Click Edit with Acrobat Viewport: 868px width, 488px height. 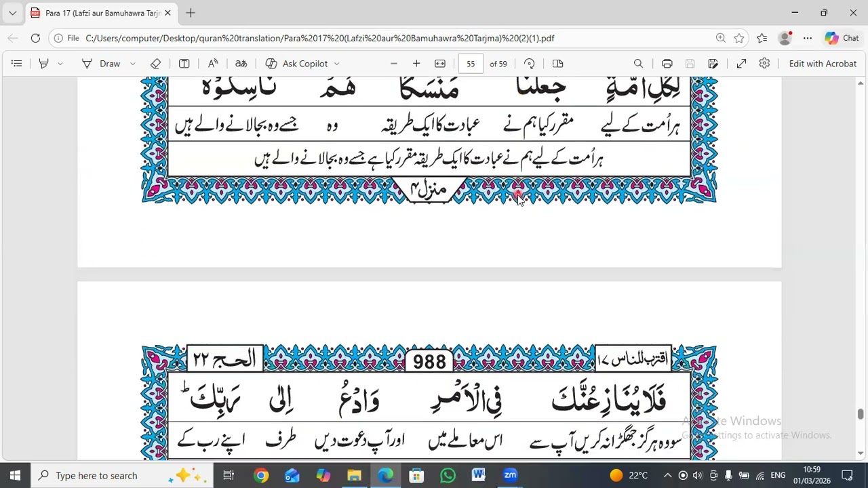(823, 64)
